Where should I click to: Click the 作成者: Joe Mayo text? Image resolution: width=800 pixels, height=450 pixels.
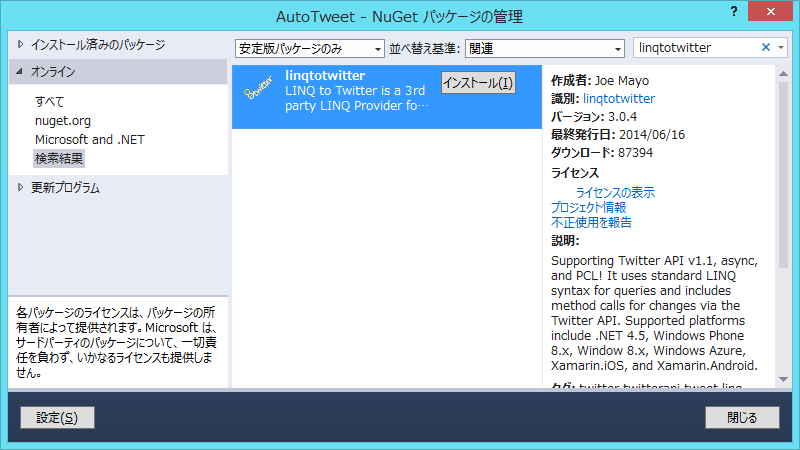(x=600, y=81)
